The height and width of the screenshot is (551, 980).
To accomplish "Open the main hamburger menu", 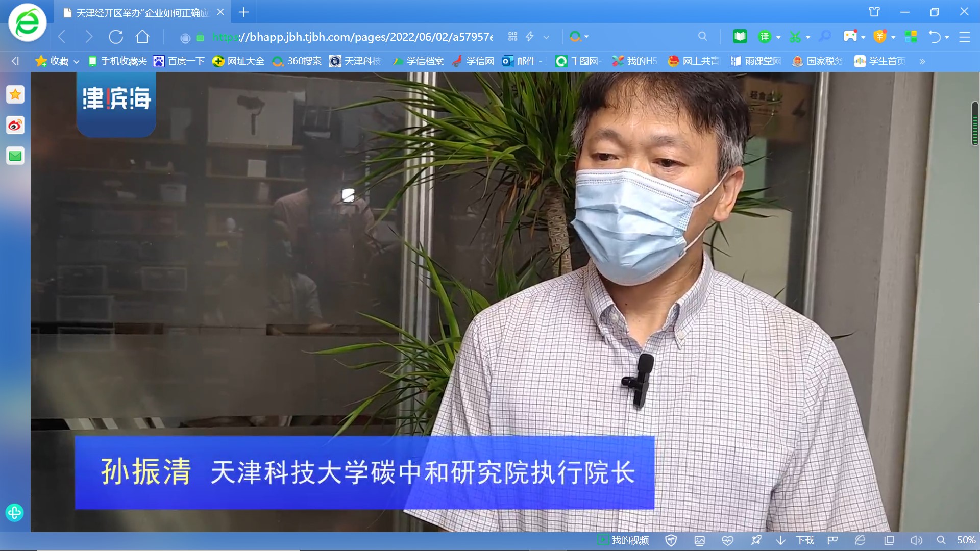I will [x=964, y=37].
